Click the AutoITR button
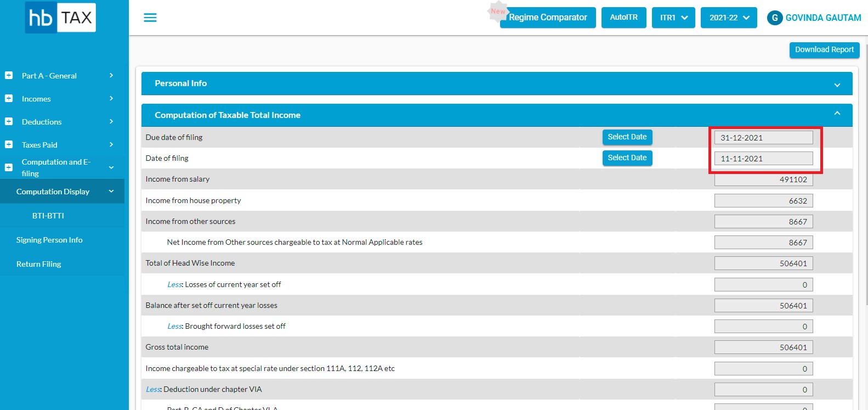 [624, 18]
